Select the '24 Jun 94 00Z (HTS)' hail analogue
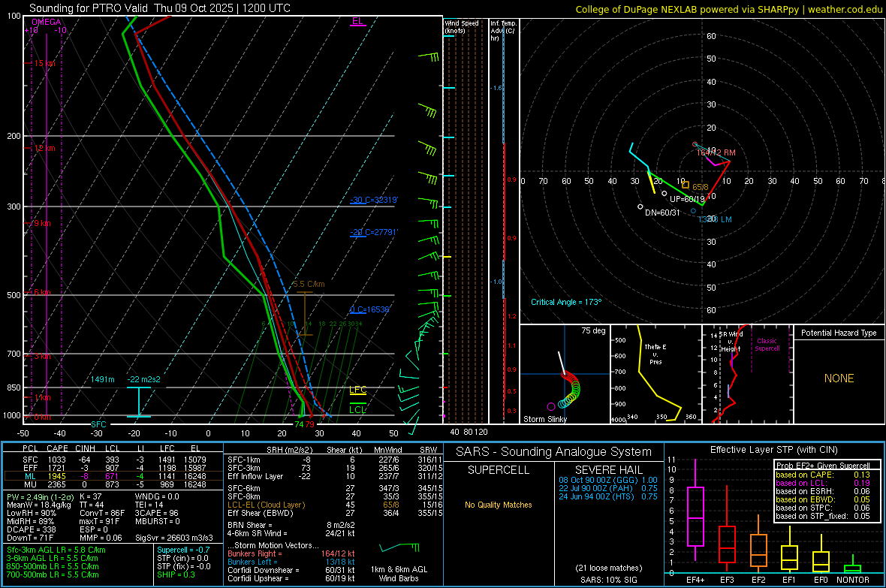This screenshot has width=886, height=588. click(608, 496)
